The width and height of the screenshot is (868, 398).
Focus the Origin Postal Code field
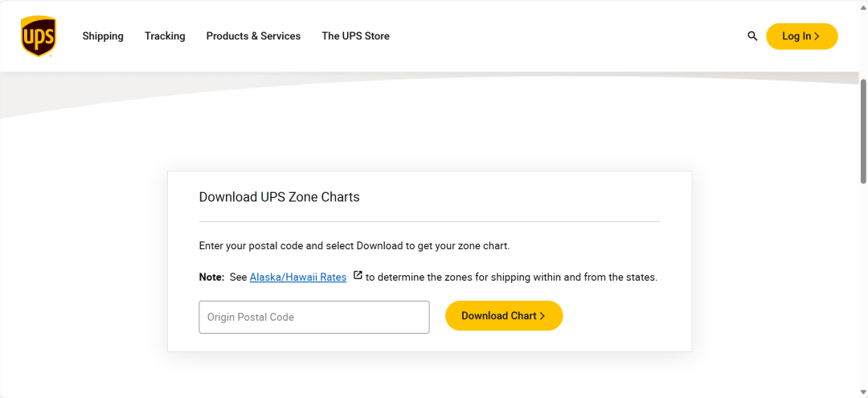click(x=313, y=317)
